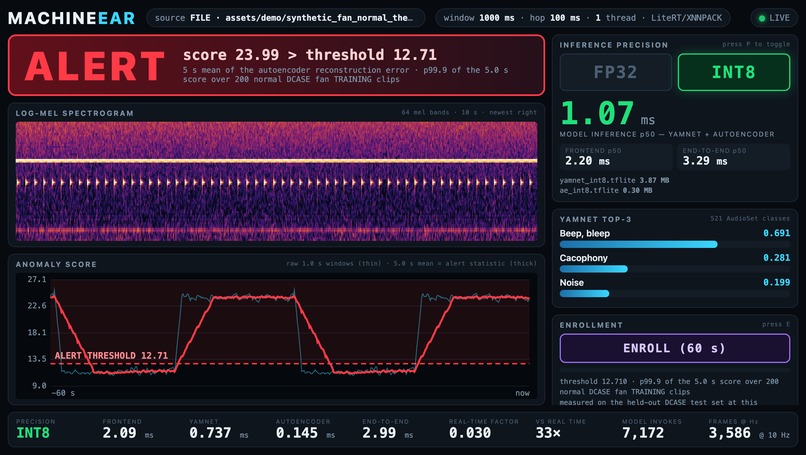The height and width of the screenshot is (455, 806).
Task: Click the YAMNET 0.737 ms footer stat
Action: [x=218, y=429]
